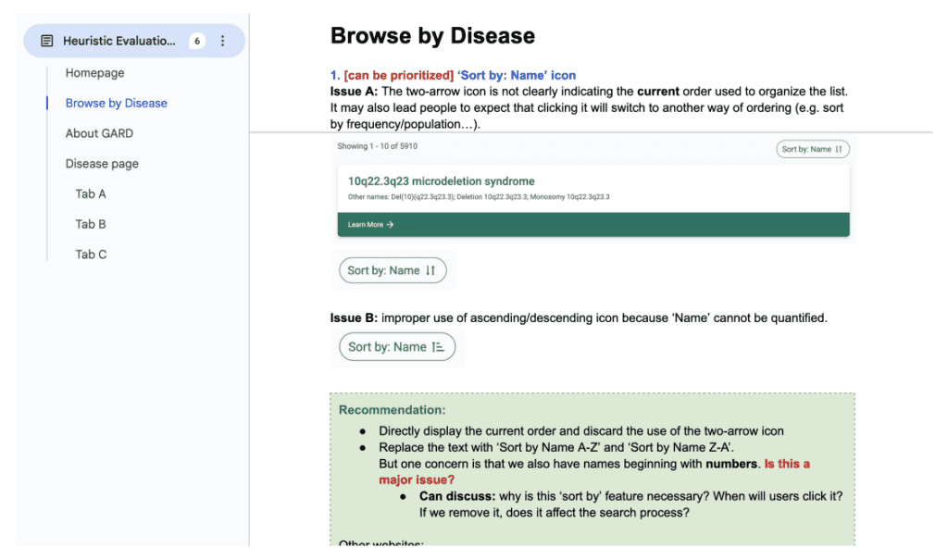This screenshot has width=948, height=560.
Task: Click the ascending sort icon in Issue B pill
Action: pyautogui.click(x=438, y=347)
